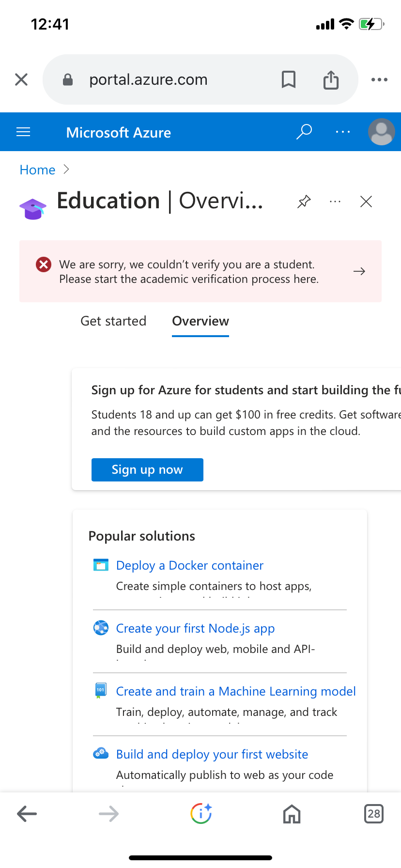Open Build and deploy your first website
The height and width of the screenshot is (868, 401).
(x=212, y=754)
